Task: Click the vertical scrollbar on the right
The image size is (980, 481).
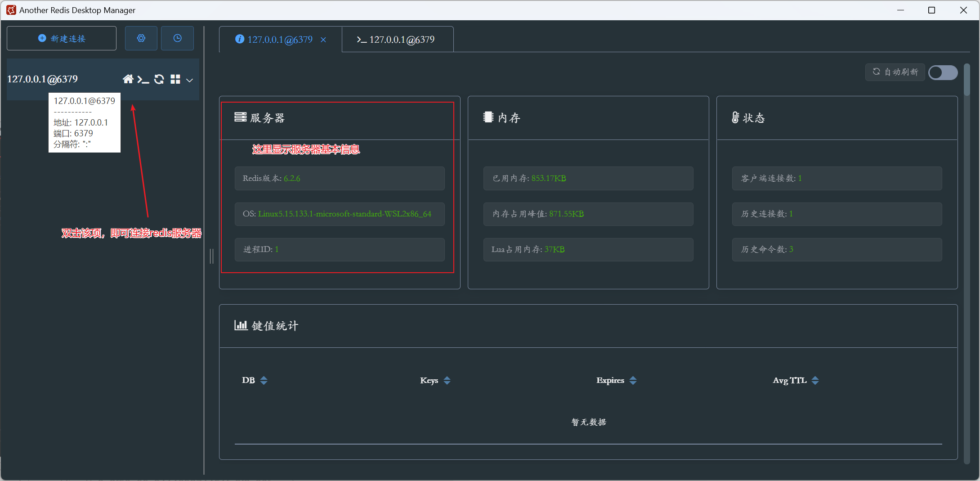Action: [x=967, y=80]
